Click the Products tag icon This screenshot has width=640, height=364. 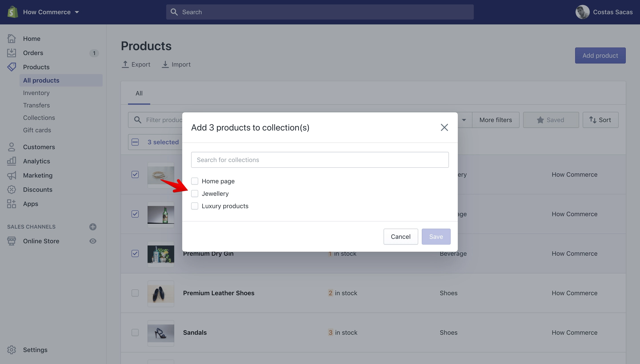12,67
